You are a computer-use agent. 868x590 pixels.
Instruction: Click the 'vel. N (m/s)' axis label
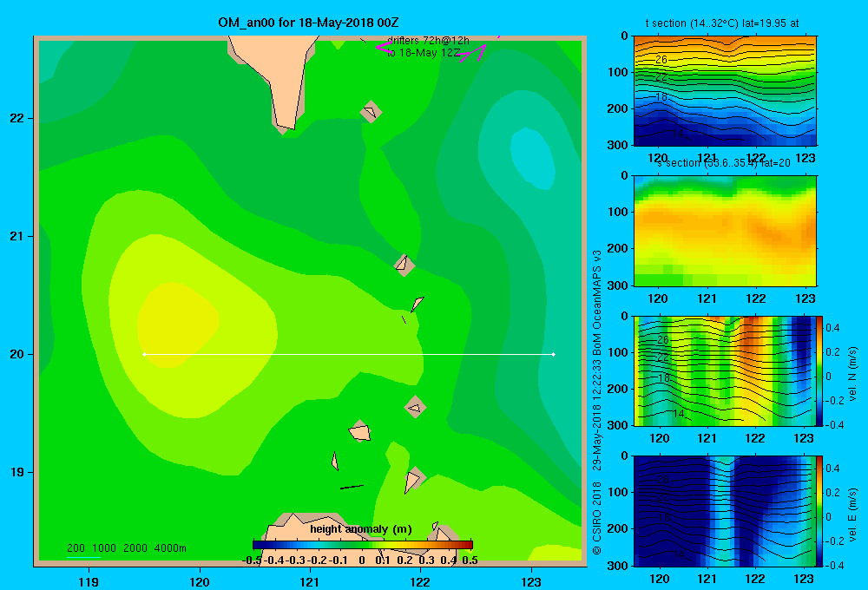click(x=852, y=374)
